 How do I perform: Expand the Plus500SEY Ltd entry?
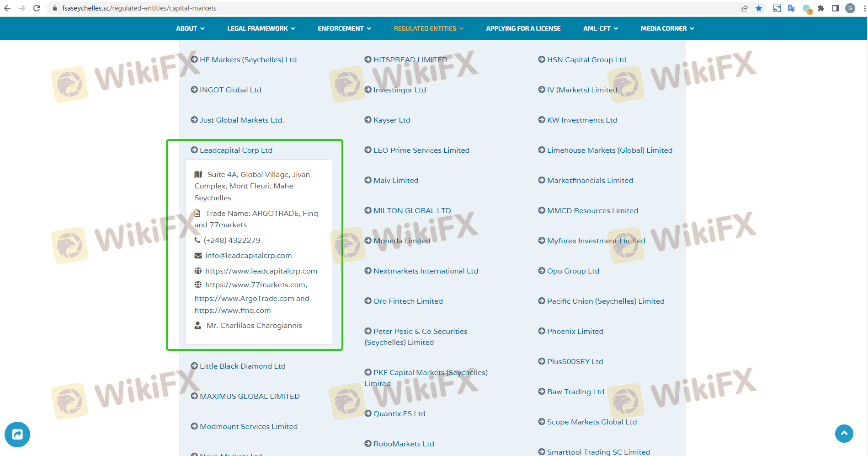(575, 361)
